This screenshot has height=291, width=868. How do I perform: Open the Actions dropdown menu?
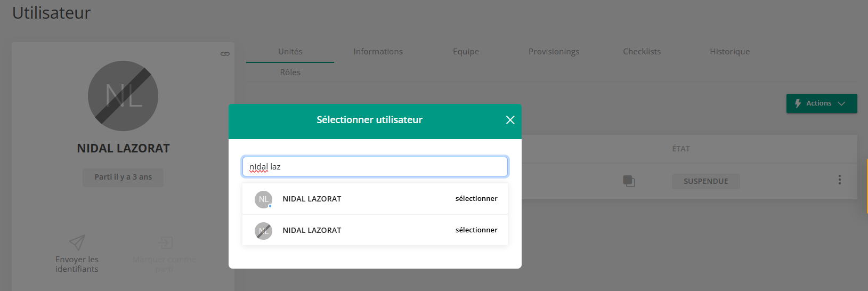click(821, 103)
